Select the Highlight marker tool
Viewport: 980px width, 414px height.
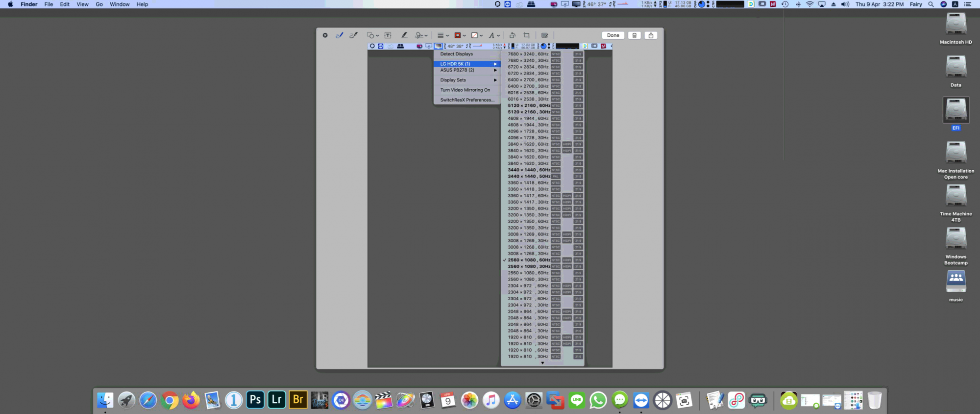coord(404,35)
